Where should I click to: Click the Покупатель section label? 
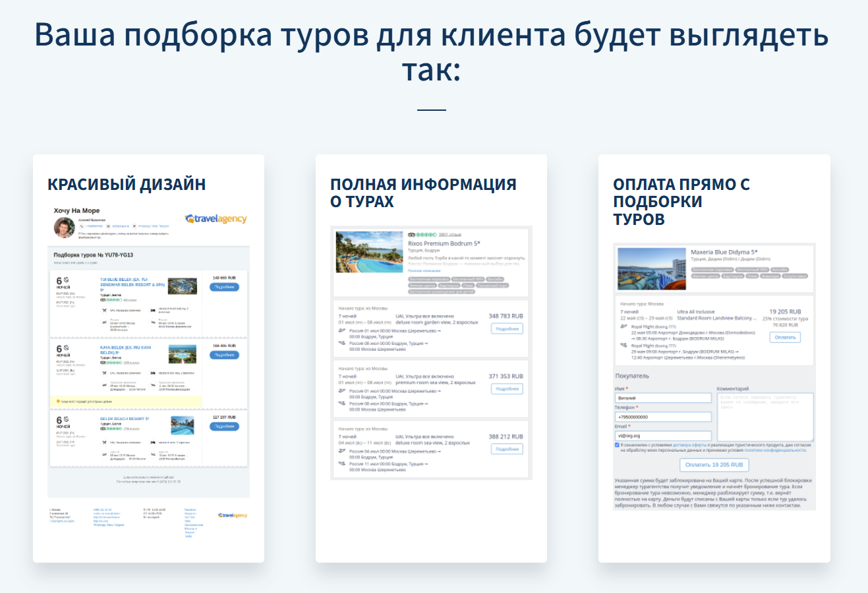pos(632,376)
